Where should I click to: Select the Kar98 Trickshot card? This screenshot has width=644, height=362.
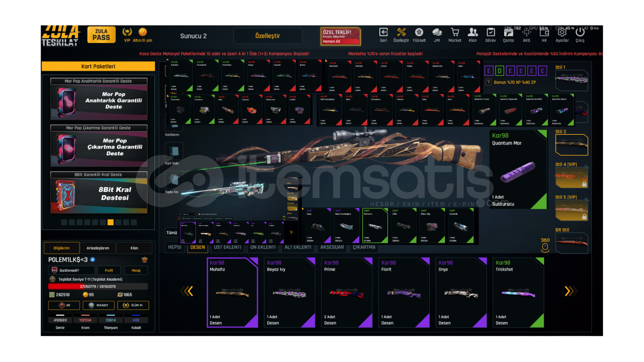click(519, 293)
